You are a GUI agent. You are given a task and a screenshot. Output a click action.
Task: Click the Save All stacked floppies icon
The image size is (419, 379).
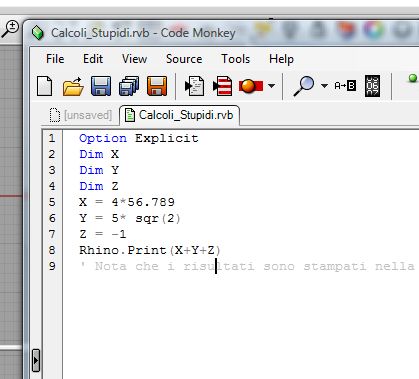(x=129, y=86)
